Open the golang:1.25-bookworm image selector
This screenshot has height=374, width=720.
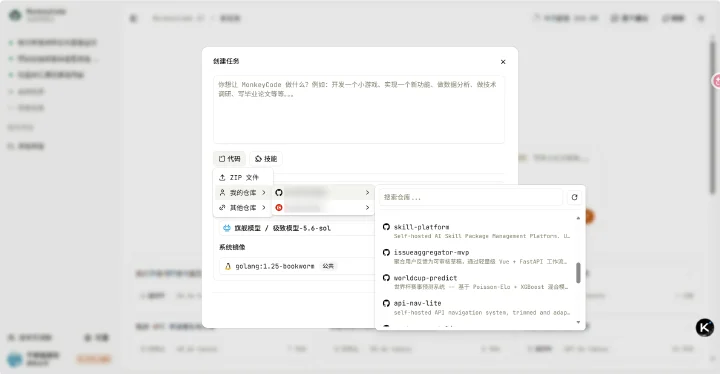point(298,266)
